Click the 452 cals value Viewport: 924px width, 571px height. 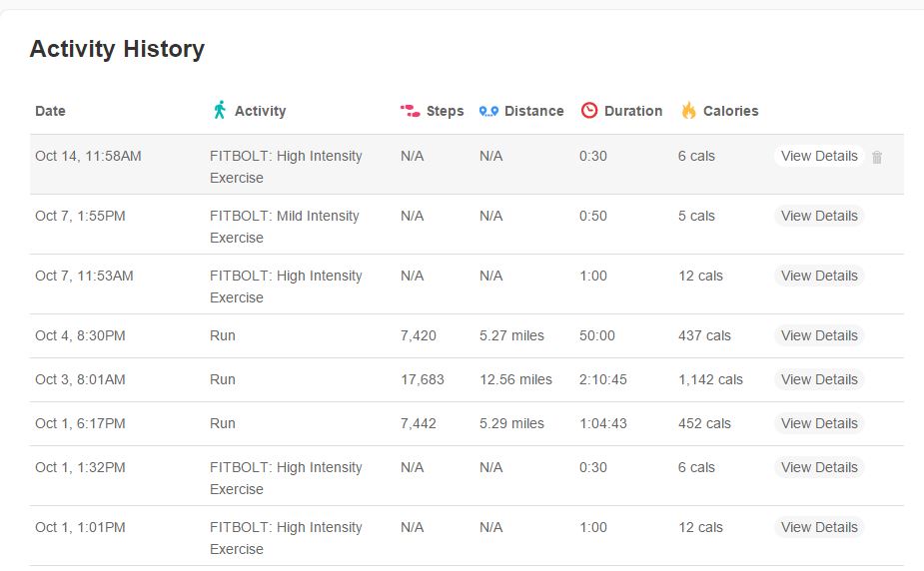tap(704, 424)
